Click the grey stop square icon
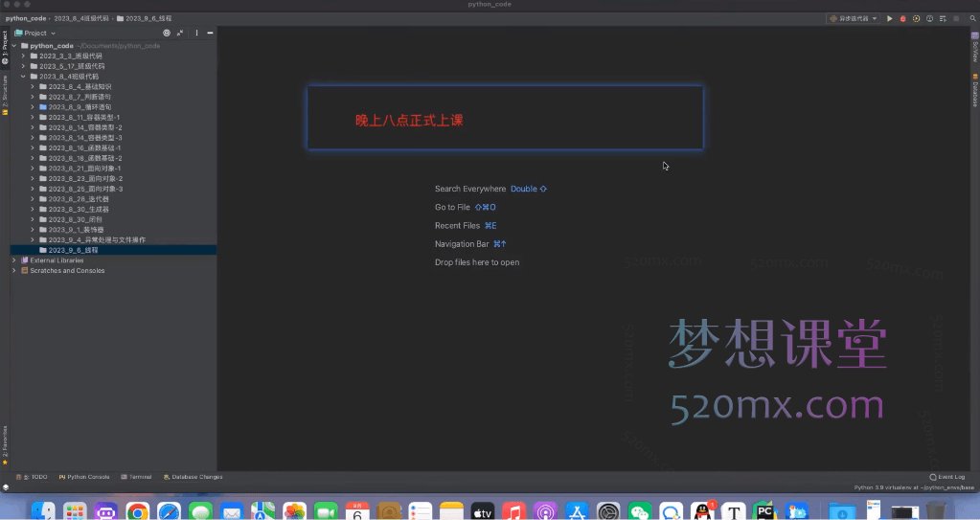This screenshot has height=520, width=980. click(956, 19)
